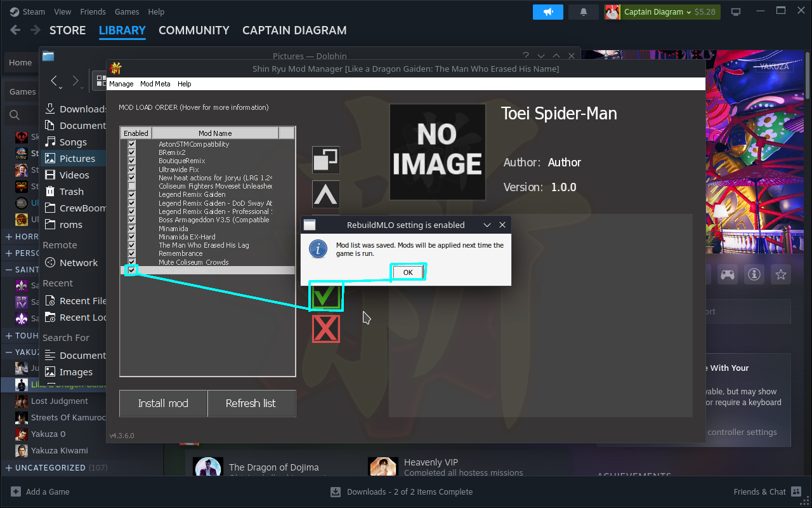Click the Steam library search magnifier icon
Image resolution: width=812 pixels, height=508 pixels.
(14, 115)
